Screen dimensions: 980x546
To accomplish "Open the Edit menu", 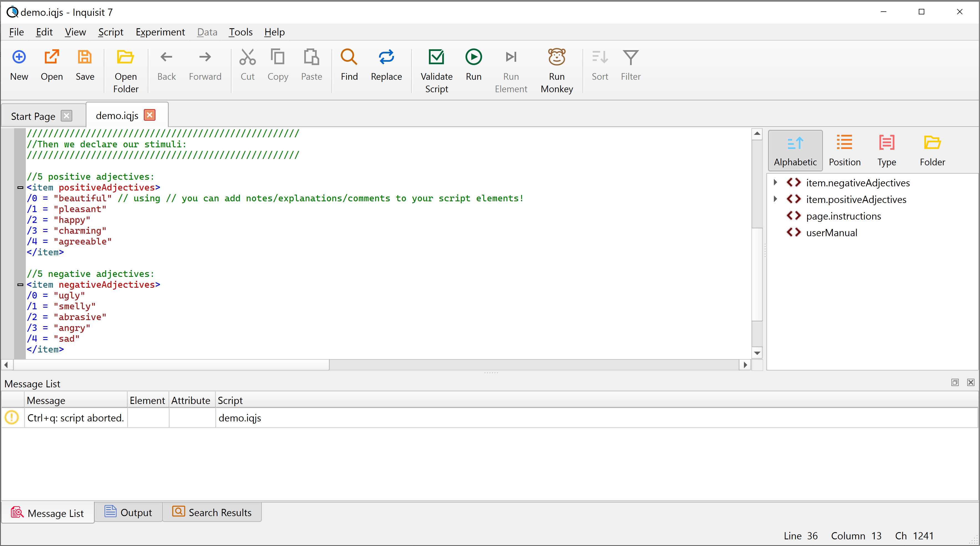I will click(x=44, y=32).
